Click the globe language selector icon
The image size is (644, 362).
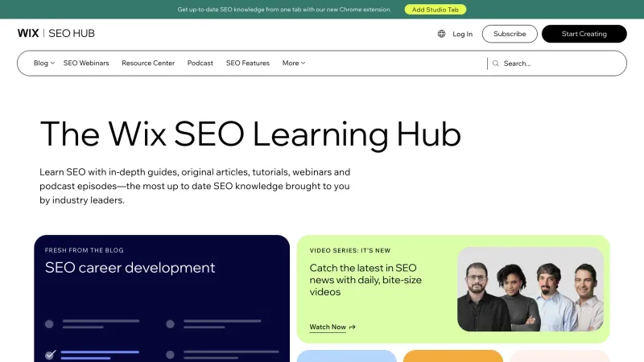[x=441, y=34]
